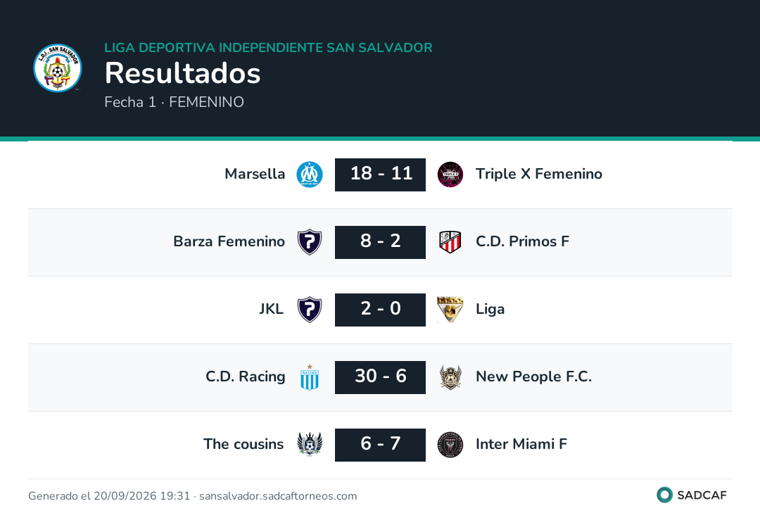
Task: Click the Liga Deportiva Independiente San Salvador title
Action: coord(269,47)
